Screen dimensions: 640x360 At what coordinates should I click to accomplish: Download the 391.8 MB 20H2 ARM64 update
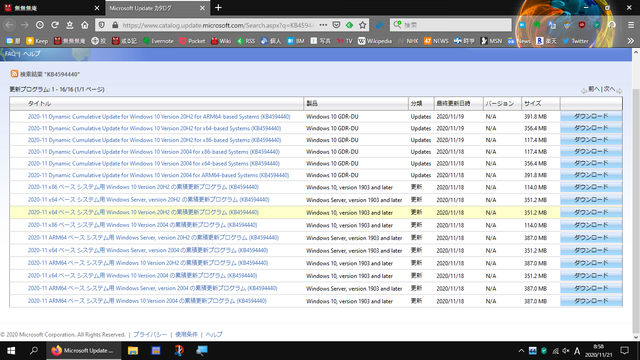tap(591, 116)
